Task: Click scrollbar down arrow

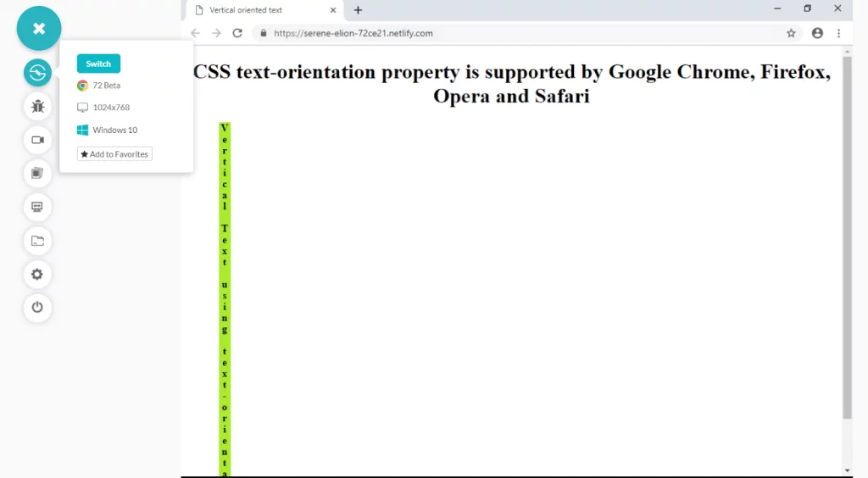Action: point(847,471)
